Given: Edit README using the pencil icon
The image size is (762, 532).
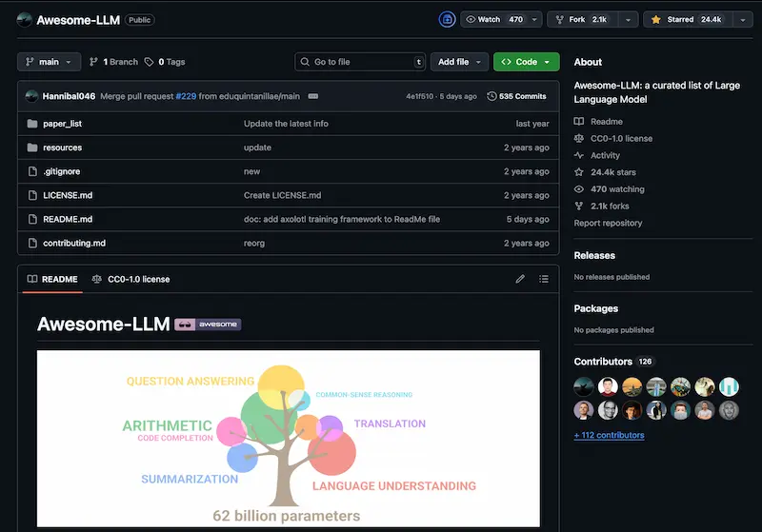Looking at the screenshot, I should [x=520, y=279].
